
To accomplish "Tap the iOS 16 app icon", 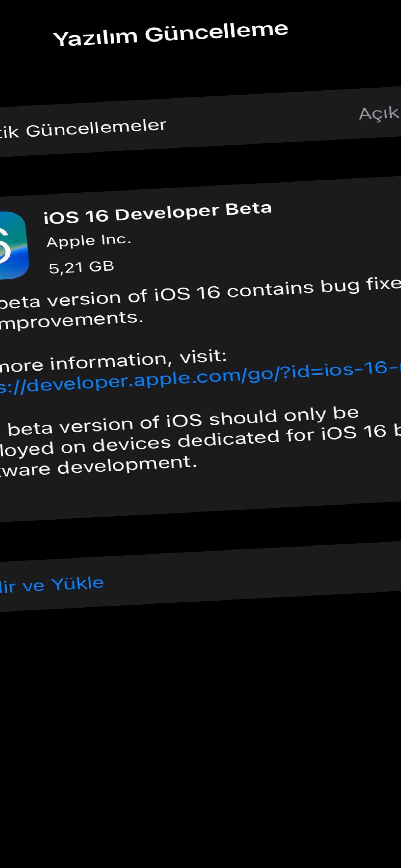I will [x=13, y=245].
